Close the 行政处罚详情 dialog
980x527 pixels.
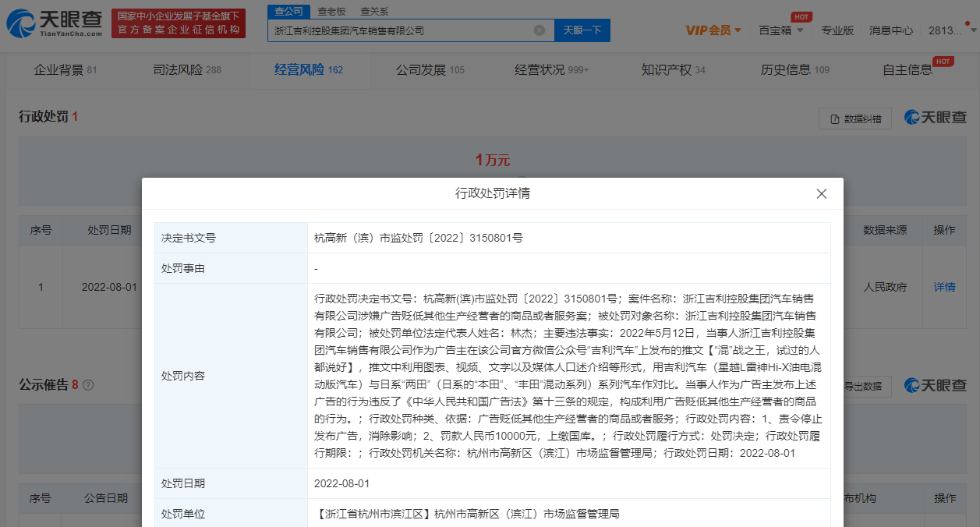tap(821, 193)
